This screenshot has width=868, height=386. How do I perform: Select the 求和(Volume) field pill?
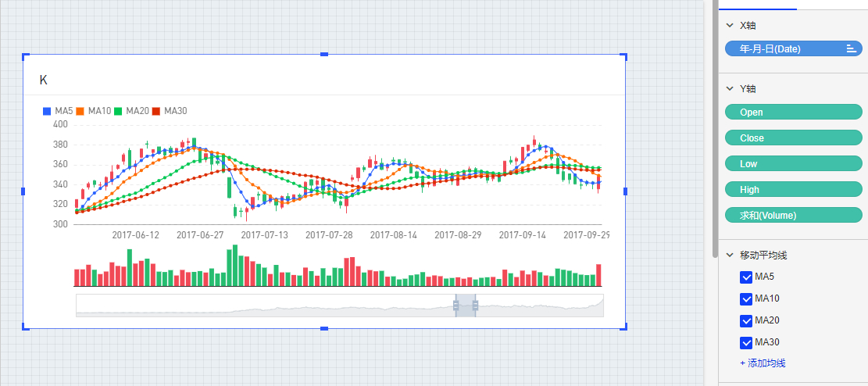pos(794,215)
